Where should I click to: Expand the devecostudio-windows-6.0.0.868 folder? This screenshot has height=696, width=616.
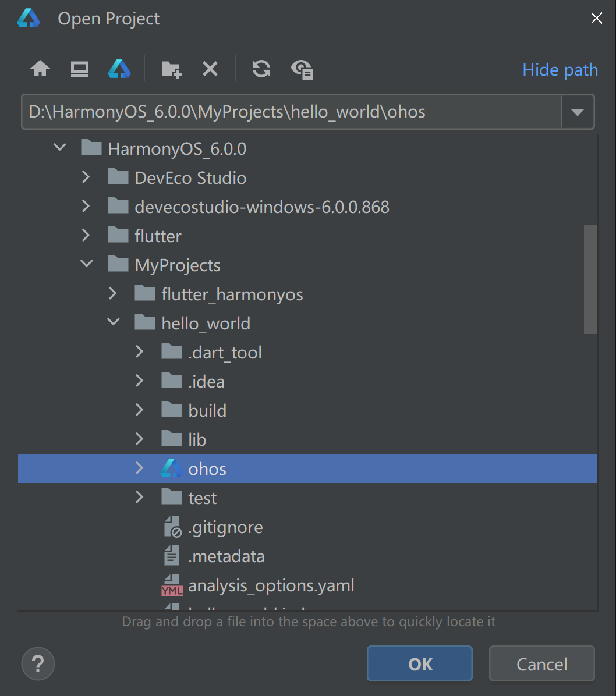[86, 206]
